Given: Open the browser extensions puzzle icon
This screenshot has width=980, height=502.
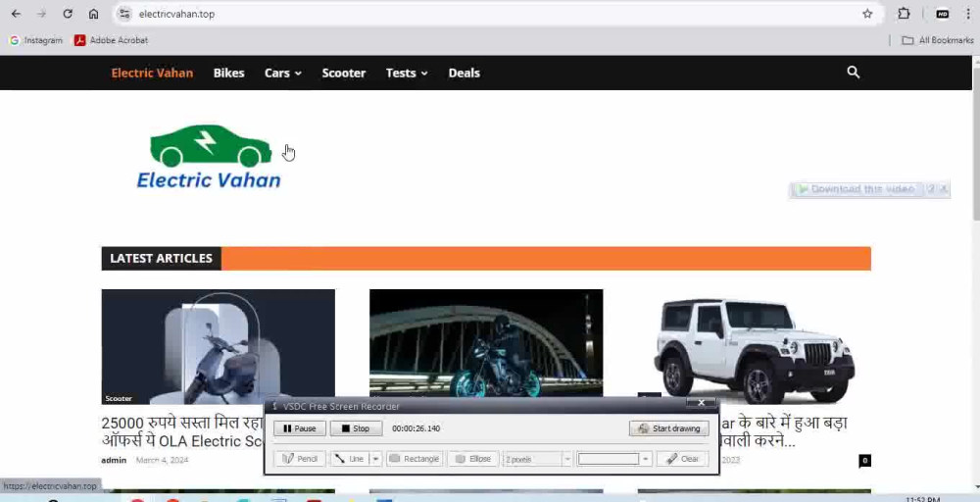Looking at the screenshot, I should [x=904, y=14].
